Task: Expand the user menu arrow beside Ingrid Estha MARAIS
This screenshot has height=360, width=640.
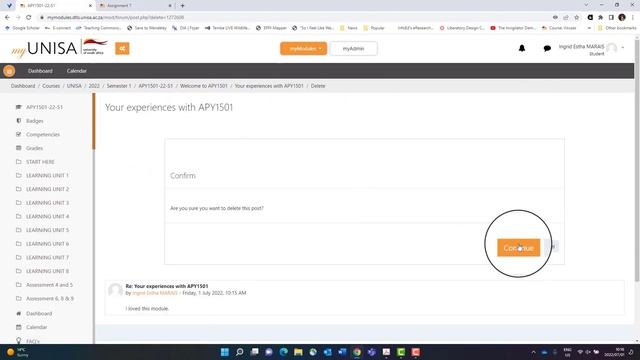Action: 623,48
